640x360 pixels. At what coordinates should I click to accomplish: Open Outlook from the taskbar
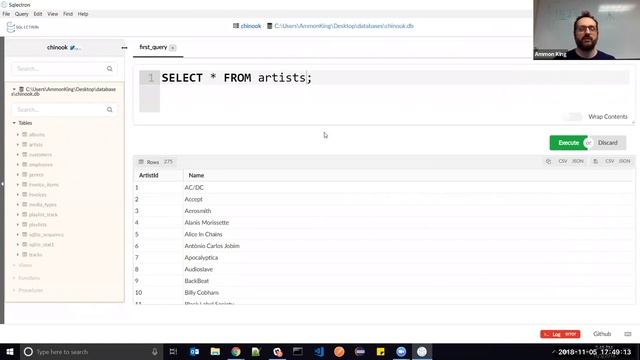pyautogui.click(x=194, y=352)
